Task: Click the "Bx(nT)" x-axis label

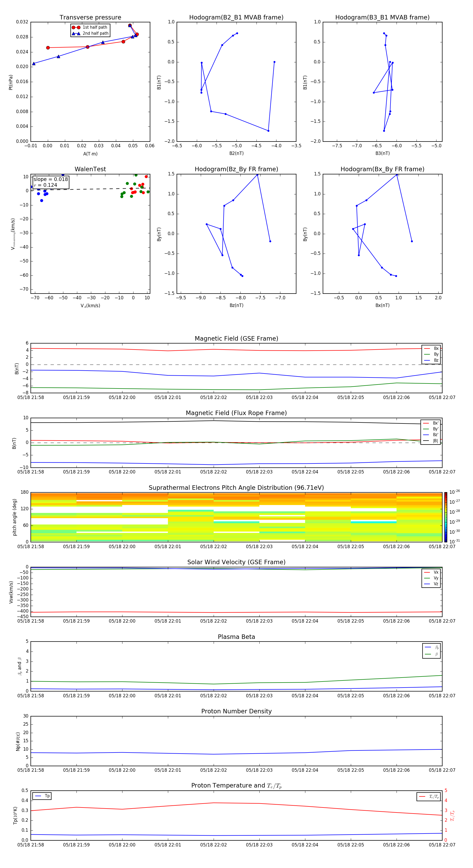Action: [382, 305]
